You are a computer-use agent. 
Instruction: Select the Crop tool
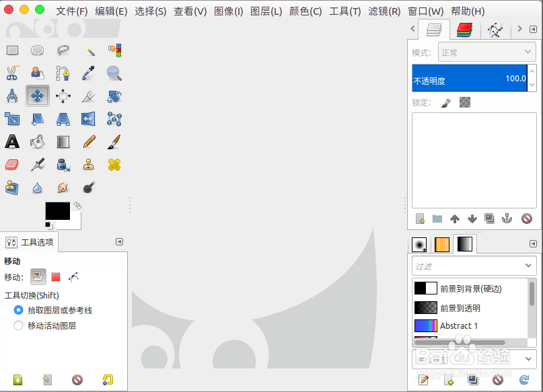[89, 96]
